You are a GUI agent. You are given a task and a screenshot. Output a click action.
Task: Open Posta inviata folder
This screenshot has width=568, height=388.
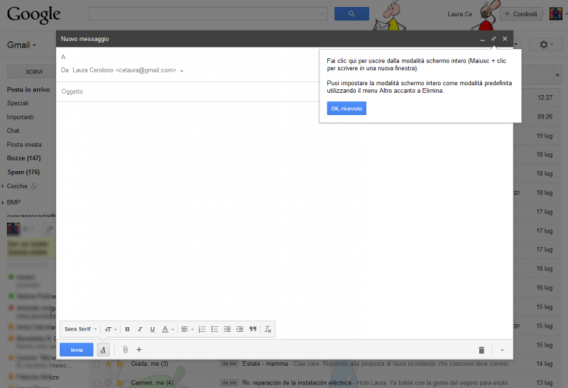[24, 144]
